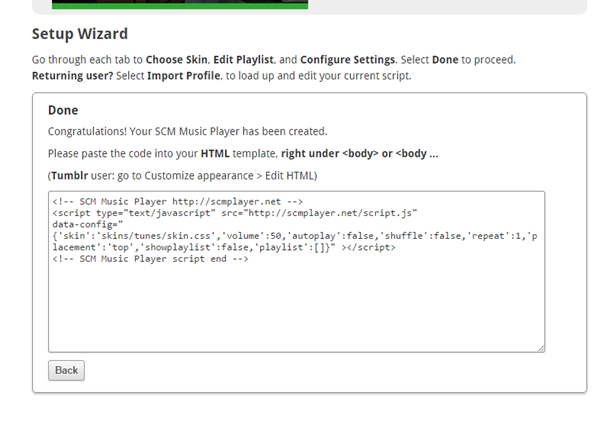The height and width of the screenshot is (421, 600).
Task: Click the 'data-config="' code line
Action: click(88, 224)
